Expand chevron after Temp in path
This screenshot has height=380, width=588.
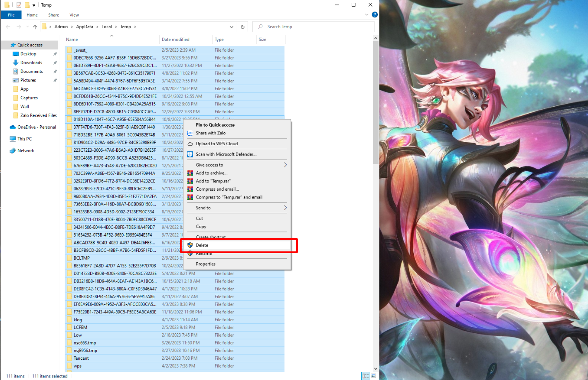coord(135,26)
